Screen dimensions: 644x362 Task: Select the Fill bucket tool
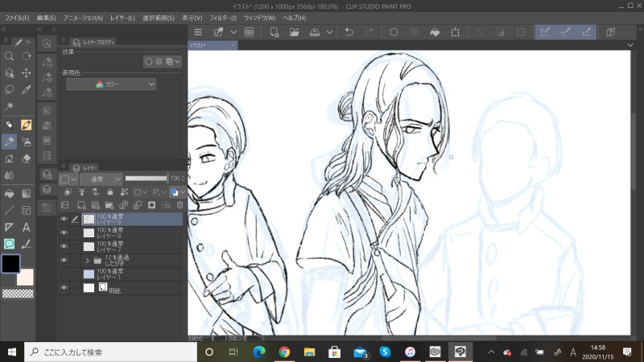pos(9,193)
